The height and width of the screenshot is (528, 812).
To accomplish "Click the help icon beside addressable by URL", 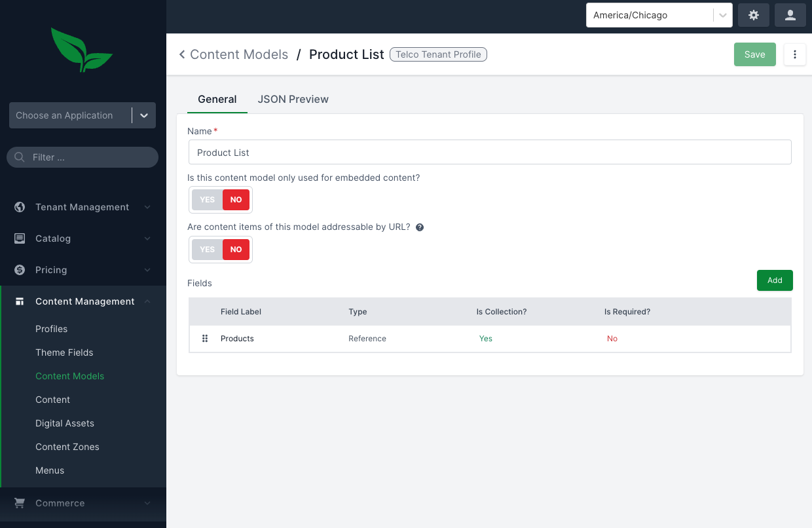I will tap(420, 227).
